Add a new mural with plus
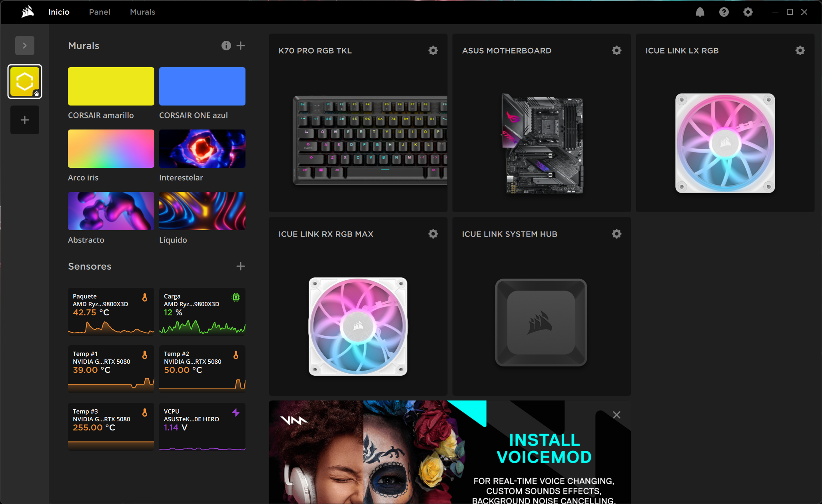The height and width of the screenshot is (504, 822). (241, 46)
